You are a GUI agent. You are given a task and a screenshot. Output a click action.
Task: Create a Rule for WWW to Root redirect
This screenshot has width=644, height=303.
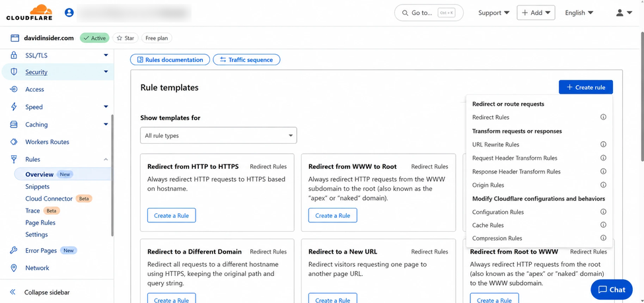(x=333, y=215)
